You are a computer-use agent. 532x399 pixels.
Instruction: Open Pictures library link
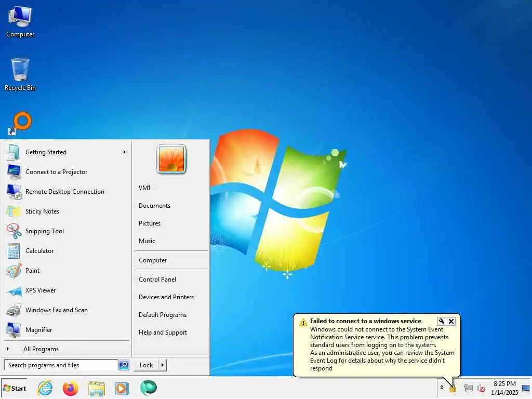click(x=150, y=223)
